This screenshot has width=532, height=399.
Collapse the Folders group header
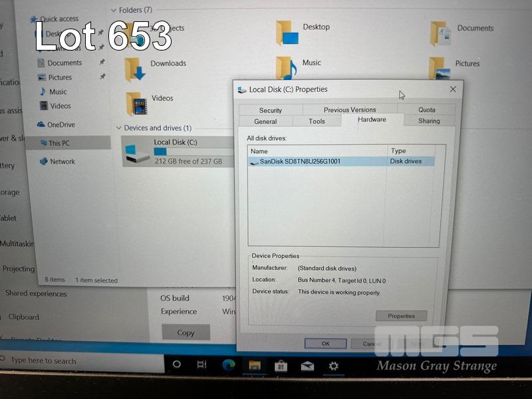pos(113,11)
